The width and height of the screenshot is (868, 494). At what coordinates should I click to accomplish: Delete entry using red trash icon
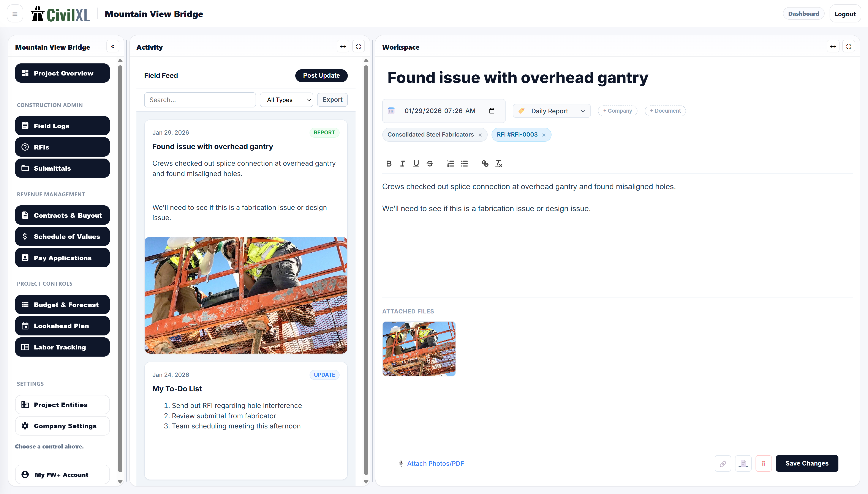(x=763, y=463)
